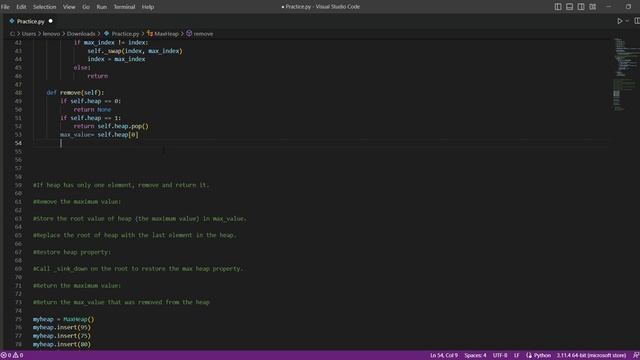Open the Terminal menu

click(x=124, y=7)
